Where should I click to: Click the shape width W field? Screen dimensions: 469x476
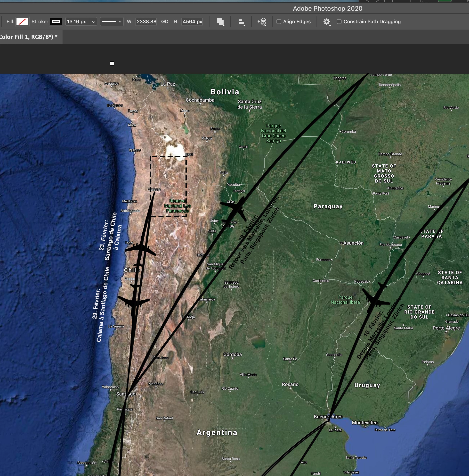146,22
